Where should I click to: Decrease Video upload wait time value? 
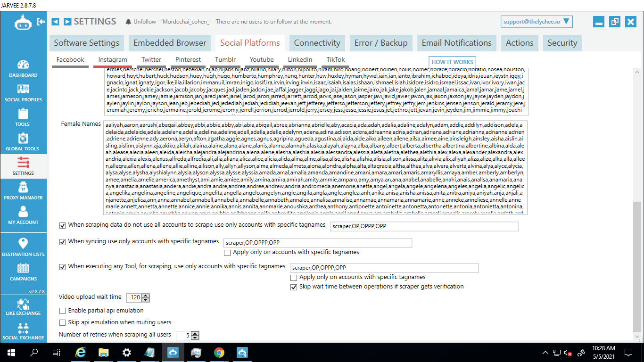point(146,300)
